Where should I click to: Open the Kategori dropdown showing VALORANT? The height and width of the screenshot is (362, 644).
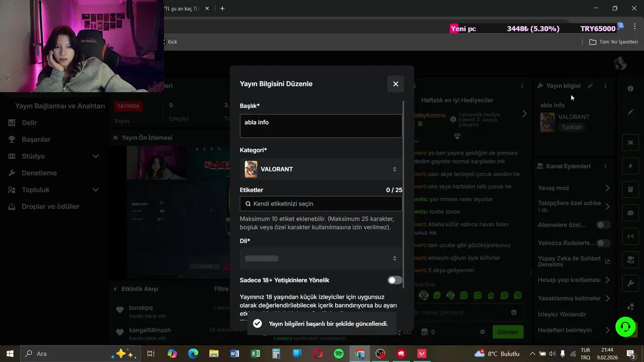click(x=321, y=169)
